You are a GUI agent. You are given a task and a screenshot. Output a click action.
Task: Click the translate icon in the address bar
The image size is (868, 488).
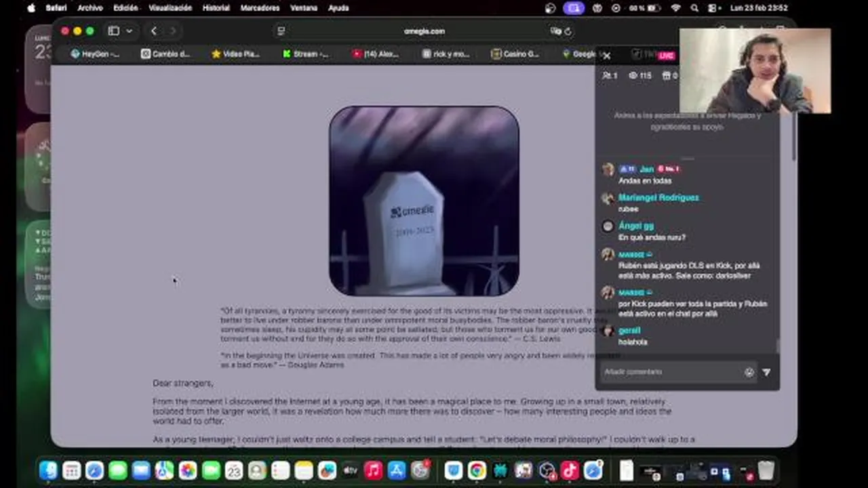pos(555,31)
